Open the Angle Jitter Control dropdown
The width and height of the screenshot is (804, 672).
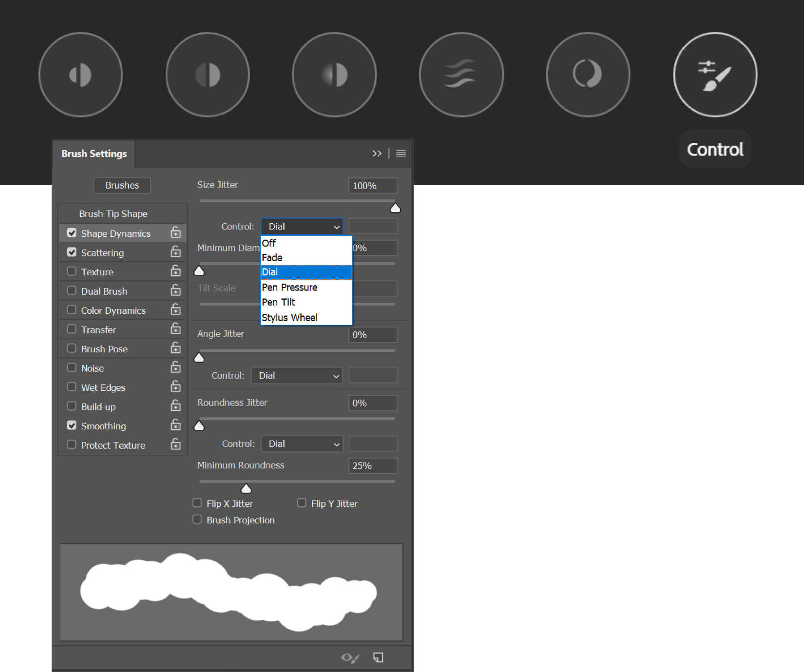(x=297, y=376)
